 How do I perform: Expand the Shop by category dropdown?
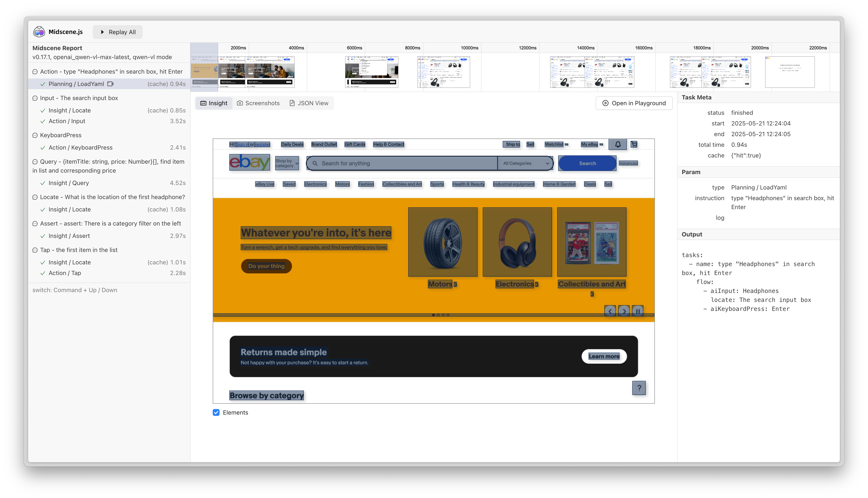(x=287, y=163)
